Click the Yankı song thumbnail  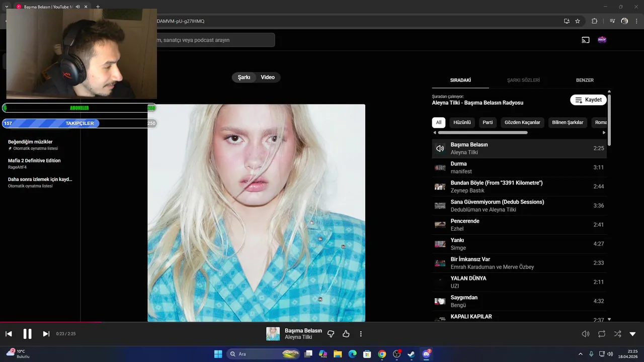click(x=440, y=244)
